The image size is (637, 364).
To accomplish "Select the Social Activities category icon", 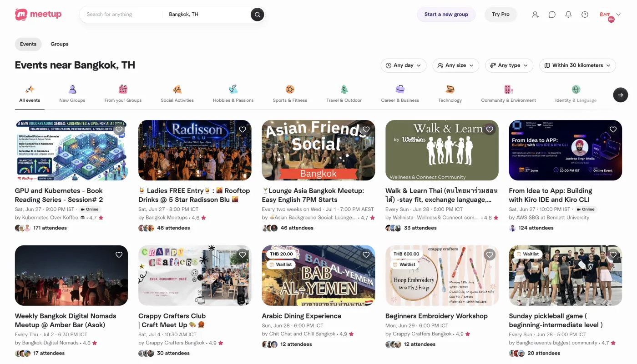I will coord(177,89).
